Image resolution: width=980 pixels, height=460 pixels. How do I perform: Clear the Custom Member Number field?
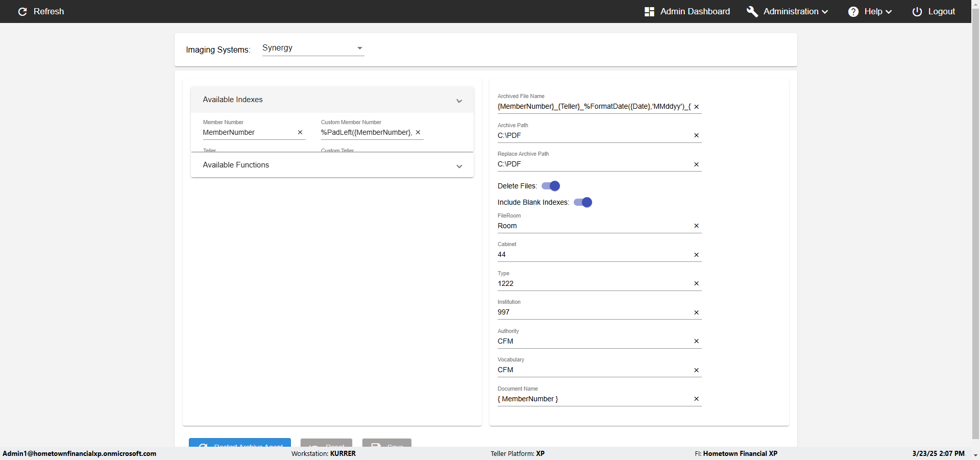(418, 132)
